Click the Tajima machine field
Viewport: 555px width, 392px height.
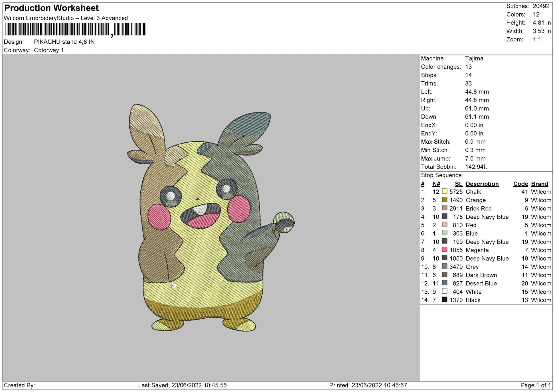tap(475, 58)
